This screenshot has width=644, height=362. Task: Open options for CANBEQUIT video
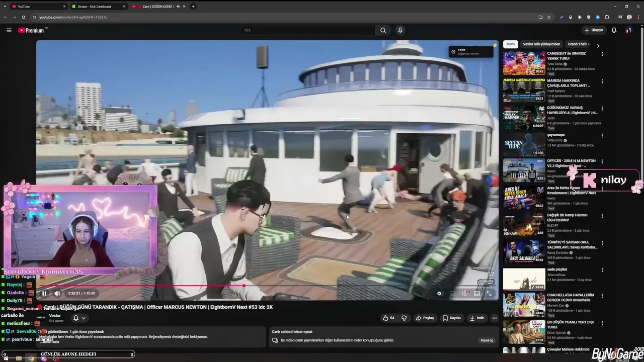click(602, 54)
